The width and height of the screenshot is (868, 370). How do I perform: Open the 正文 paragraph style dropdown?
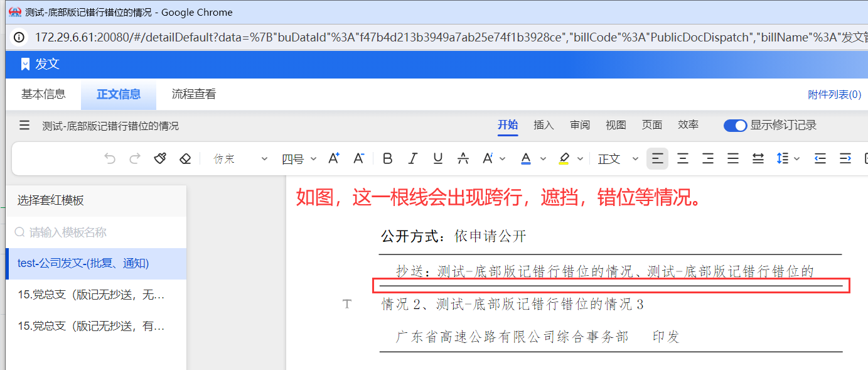pyautogui.click(x=618, y=159)
